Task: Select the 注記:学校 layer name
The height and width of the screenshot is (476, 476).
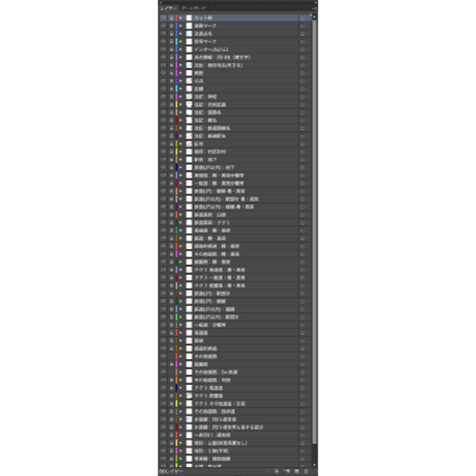Action: click(206, 97)
